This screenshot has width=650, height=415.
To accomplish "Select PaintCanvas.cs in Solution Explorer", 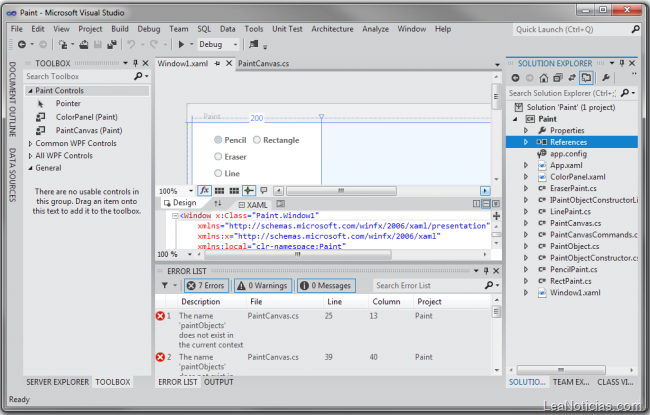I will pos(575,223).
